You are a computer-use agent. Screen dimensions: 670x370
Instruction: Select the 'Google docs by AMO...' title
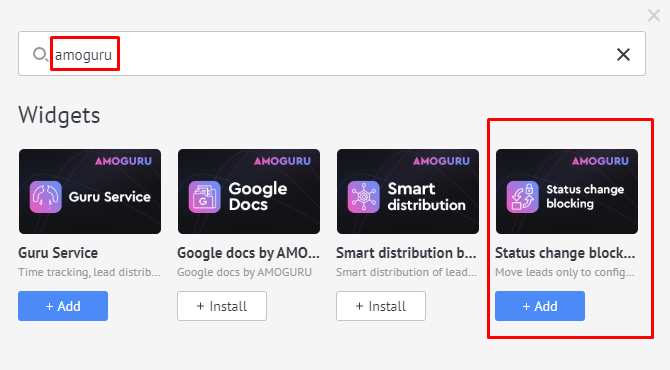point(248,253)
